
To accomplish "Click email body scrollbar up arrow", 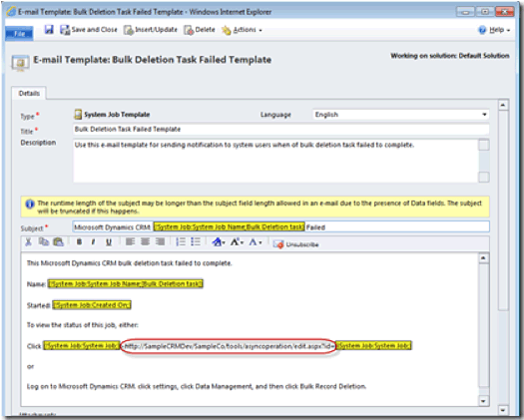I will pyautogui.click(x=483, y=258).
